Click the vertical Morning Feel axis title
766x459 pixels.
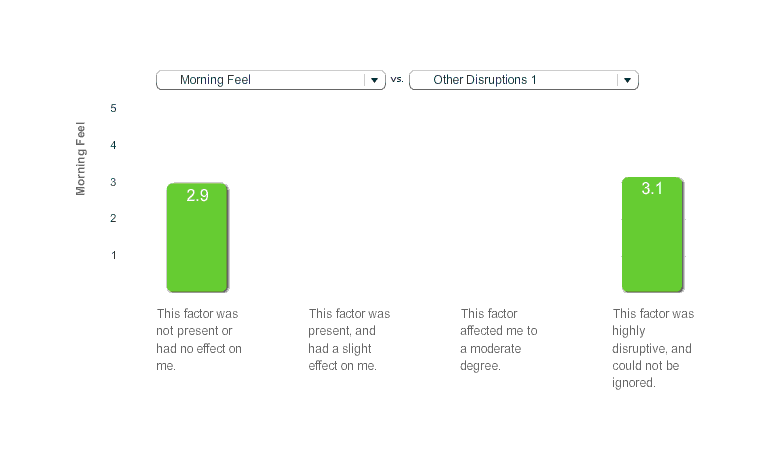point(81,158)
